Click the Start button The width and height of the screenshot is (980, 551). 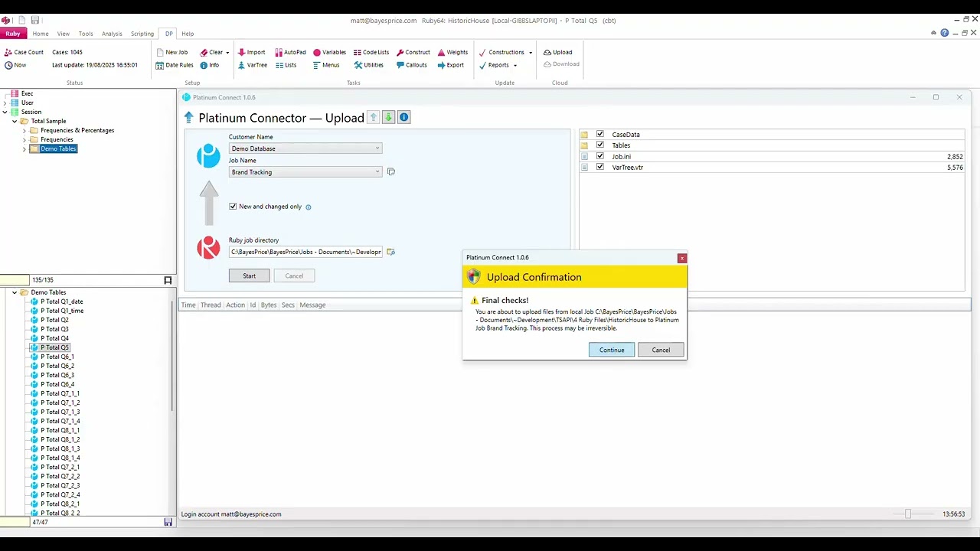(249, 275)
